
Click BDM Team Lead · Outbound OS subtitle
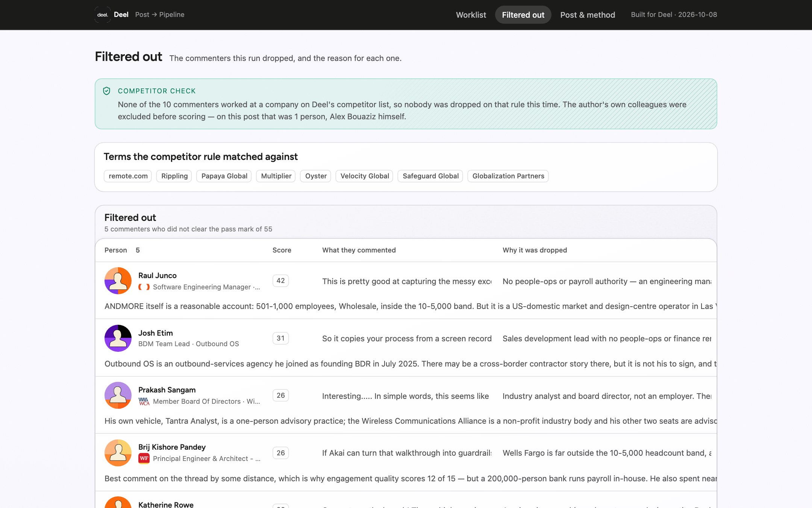point(188,344)
